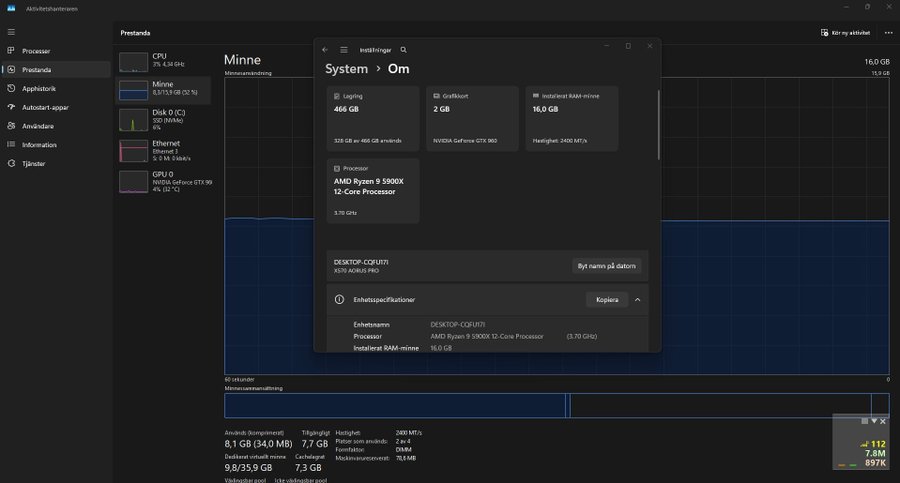Click the overlay widget's dropdown triangle

873,421
